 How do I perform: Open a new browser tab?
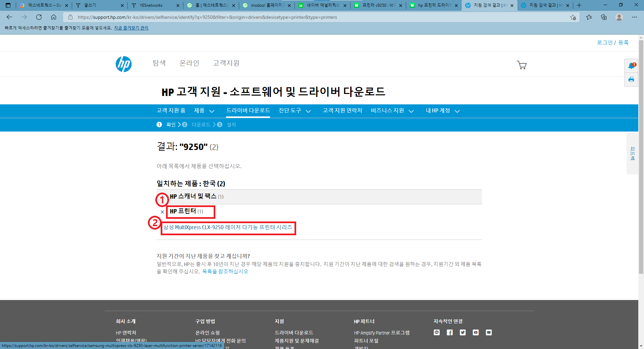(x=579, y=5)
